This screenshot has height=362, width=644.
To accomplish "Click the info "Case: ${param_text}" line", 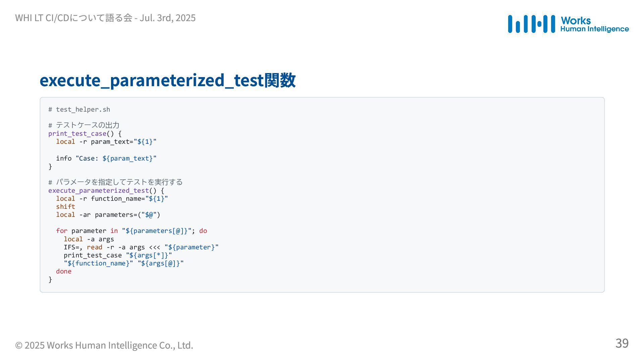I will pos(106,158).
